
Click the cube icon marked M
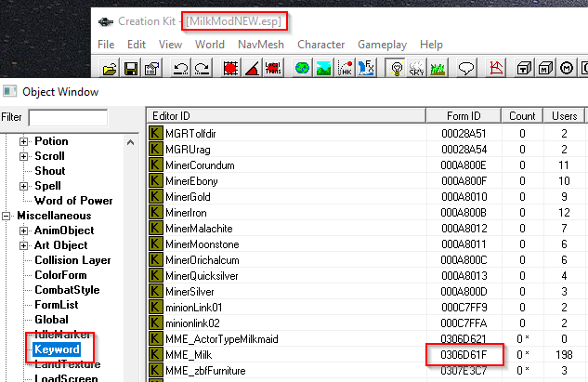pos(545,68)
